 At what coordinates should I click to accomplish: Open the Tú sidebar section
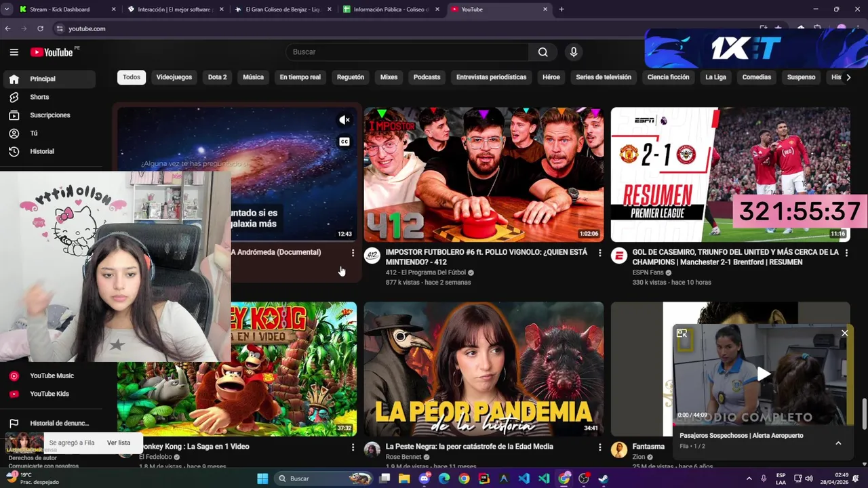48,134
